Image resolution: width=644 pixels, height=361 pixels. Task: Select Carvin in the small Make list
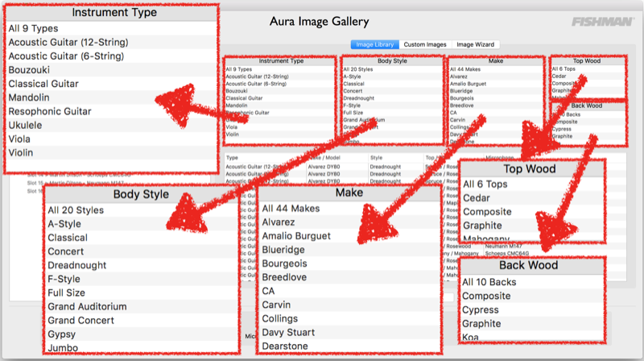[457, 120]
